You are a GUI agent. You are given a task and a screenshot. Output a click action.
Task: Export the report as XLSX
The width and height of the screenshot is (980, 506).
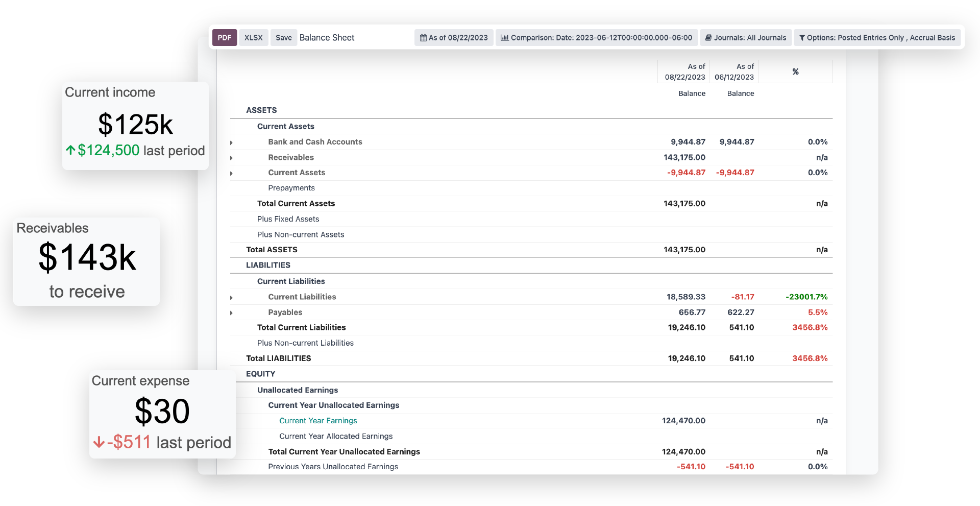tap(254, 37)
